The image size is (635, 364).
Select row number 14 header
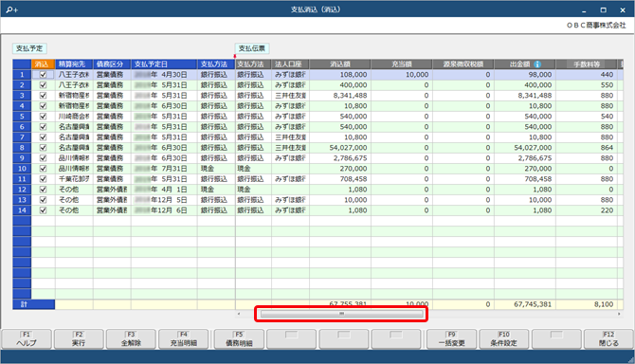(22, 210)
